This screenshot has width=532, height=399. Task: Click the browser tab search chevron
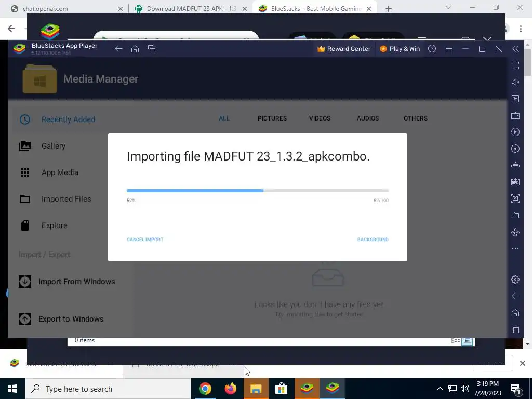pos(448,7)
